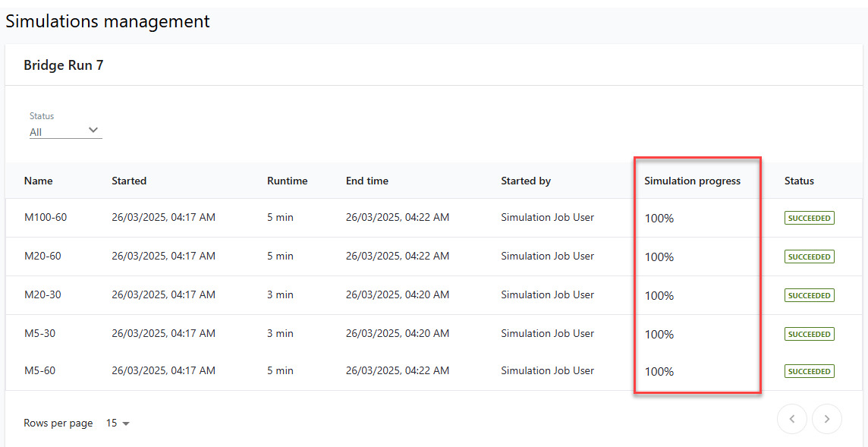
Task: Sort by the Status column header
Action: [799, 181]
